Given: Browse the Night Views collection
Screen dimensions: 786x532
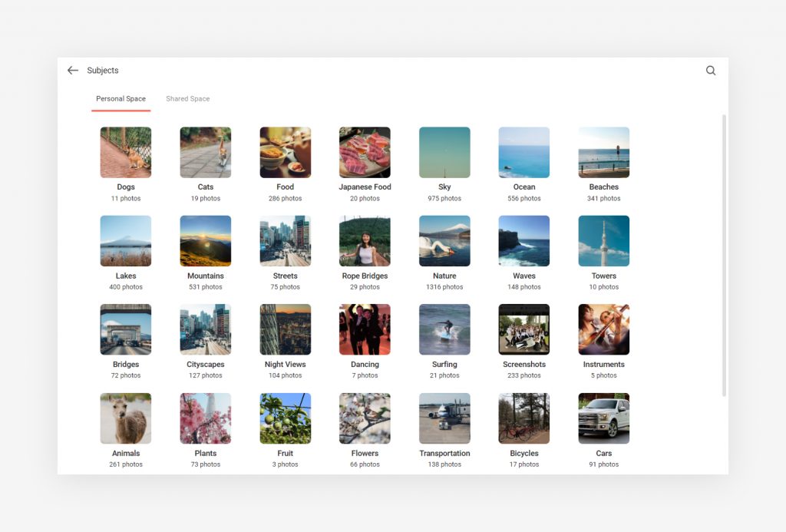Looking at the screenshot, I should 285,329.
